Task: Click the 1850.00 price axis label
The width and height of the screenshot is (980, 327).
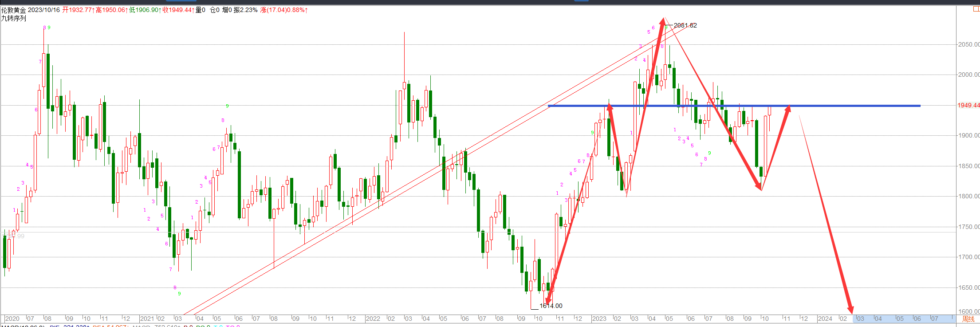Action: (x=968, y=166)
